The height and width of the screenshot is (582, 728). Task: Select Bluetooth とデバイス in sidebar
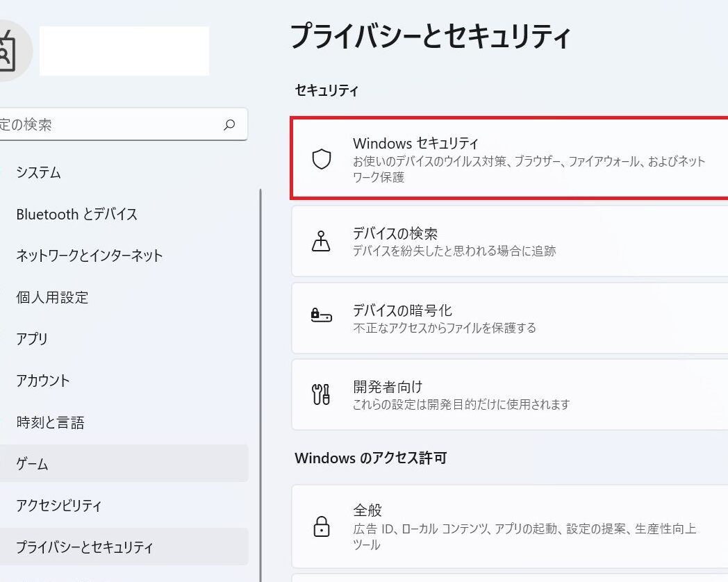click(x=124, y=214)
